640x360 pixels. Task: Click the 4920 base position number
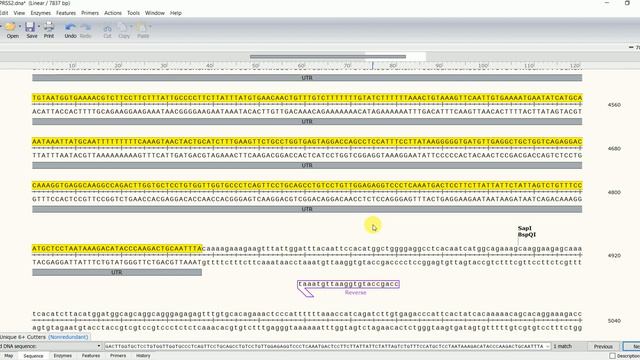tap(614, 256)
